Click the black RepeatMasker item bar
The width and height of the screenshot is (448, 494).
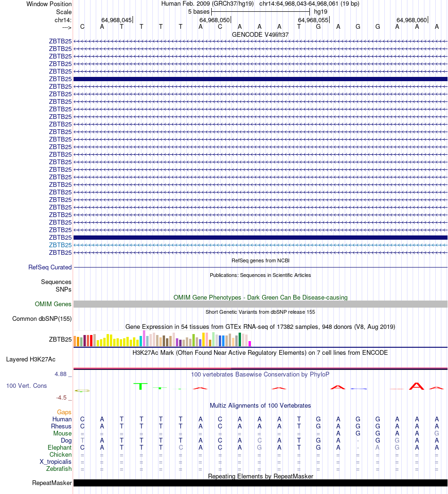(260, 483)
